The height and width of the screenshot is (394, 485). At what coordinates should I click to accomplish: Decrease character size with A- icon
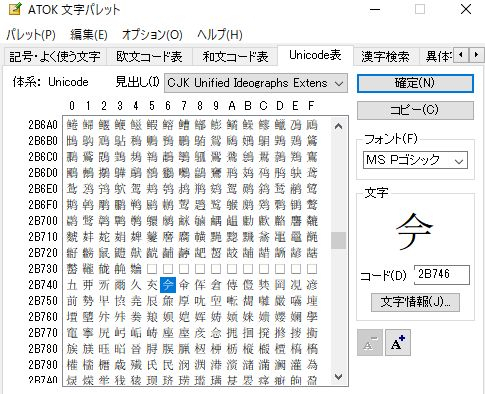(370, 343)
